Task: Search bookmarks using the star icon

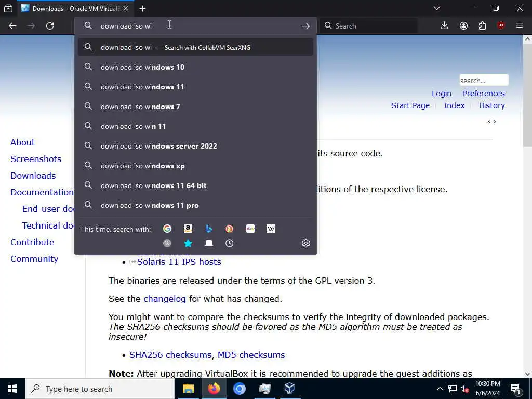Action: 188,243
